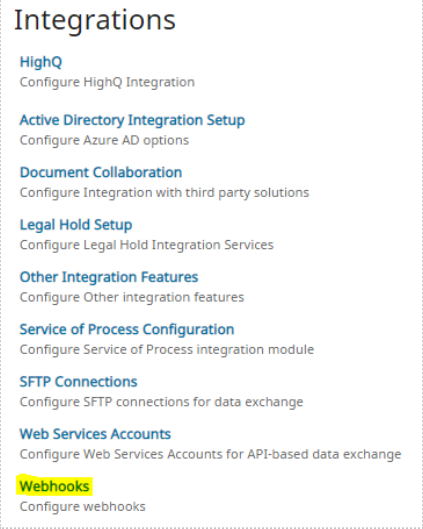Go to Document Collaboration settings
The height and width of the screenshot is (529, 423).
pyautogui.click(x=101, y=172)
